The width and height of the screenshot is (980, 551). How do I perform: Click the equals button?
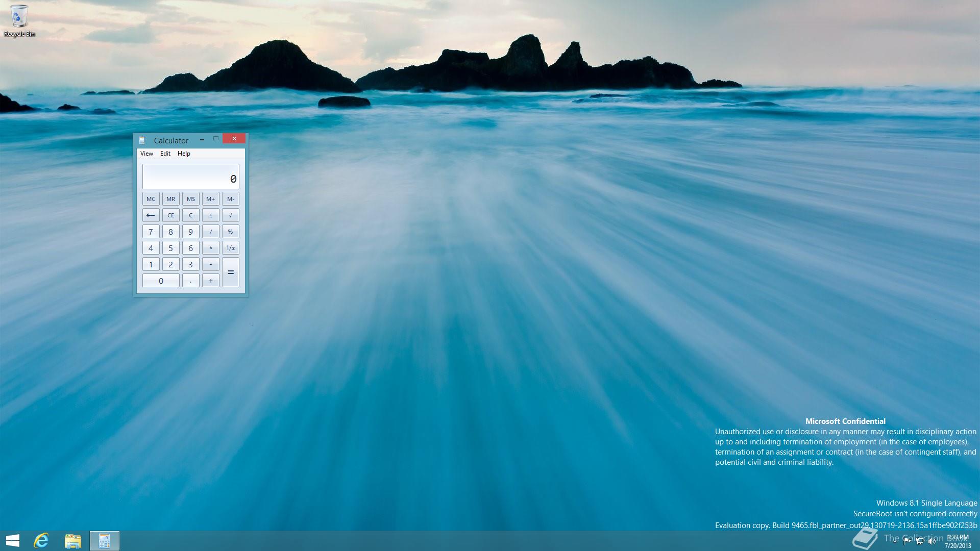click(x=230, y=272)
